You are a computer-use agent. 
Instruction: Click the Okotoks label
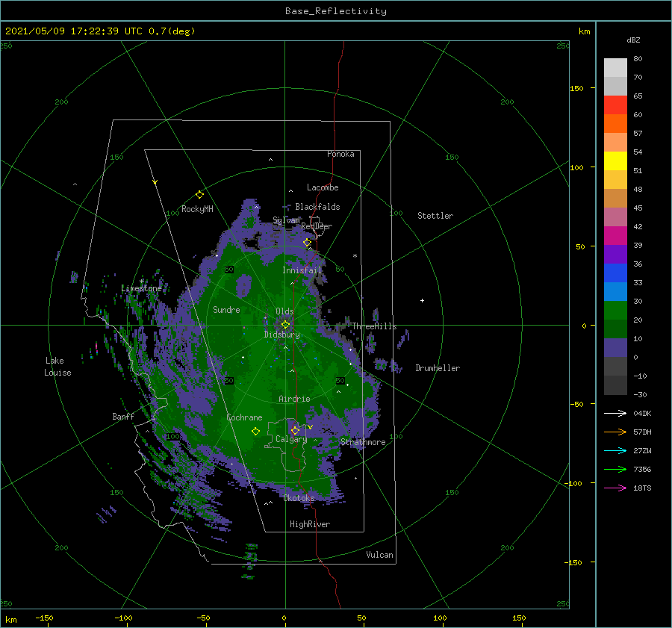299,497
